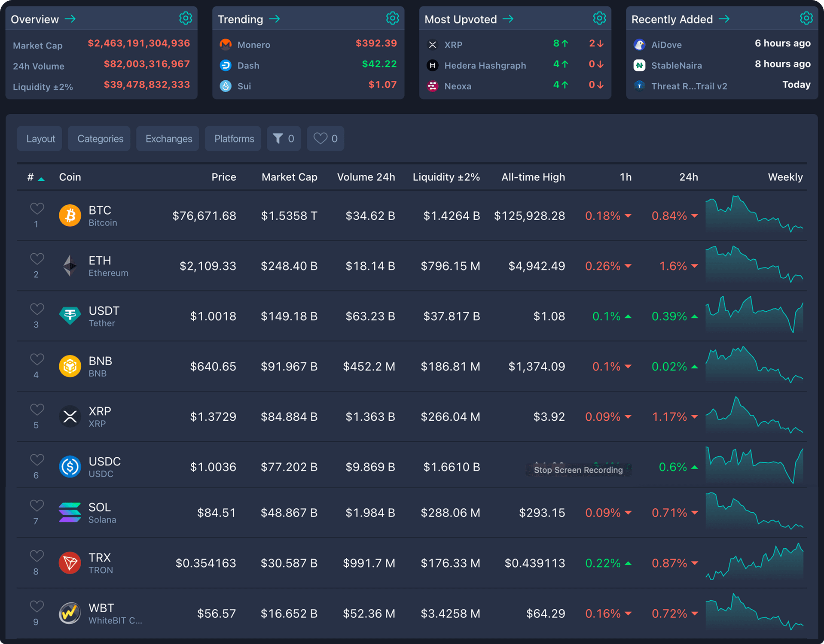Screen dimensions: 824x644
Task: Sort table by Volume 24h column
Action: (x=366, y=177)
